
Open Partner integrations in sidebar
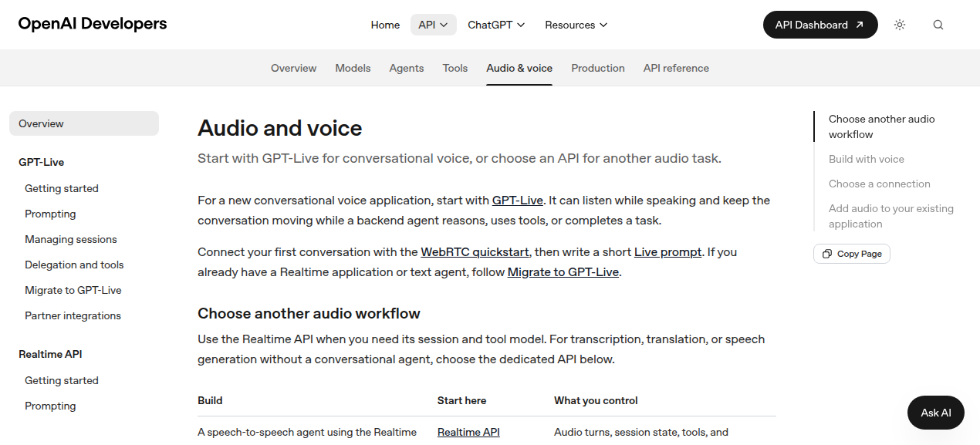(73, 315)
